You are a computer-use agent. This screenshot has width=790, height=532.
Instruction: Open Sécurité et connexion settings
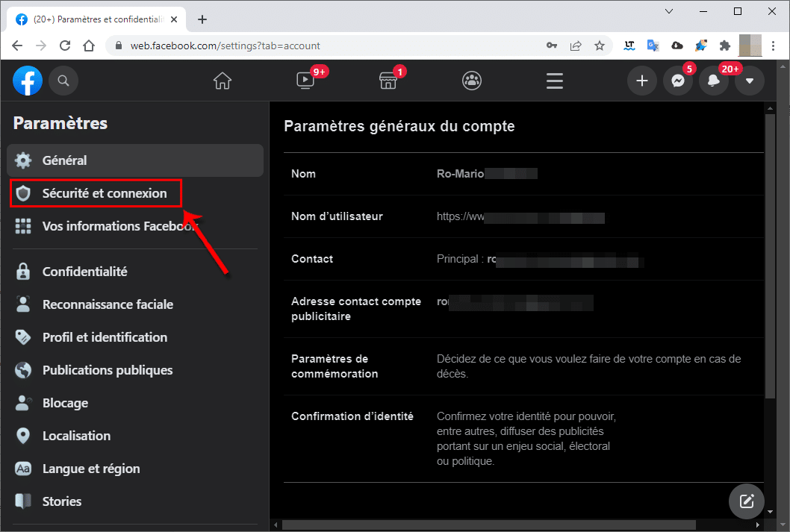[x=96, y=193]
